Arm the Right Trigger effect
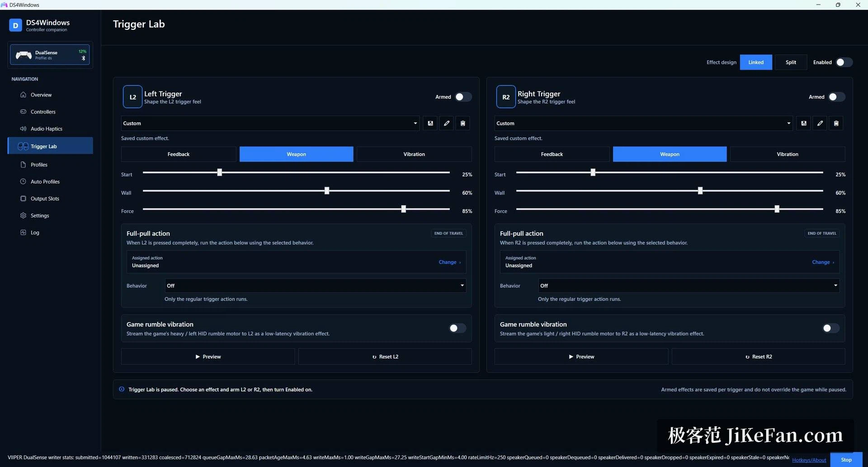Image resolution: width=868 pixels, height=467 pixels. (836, 97)
